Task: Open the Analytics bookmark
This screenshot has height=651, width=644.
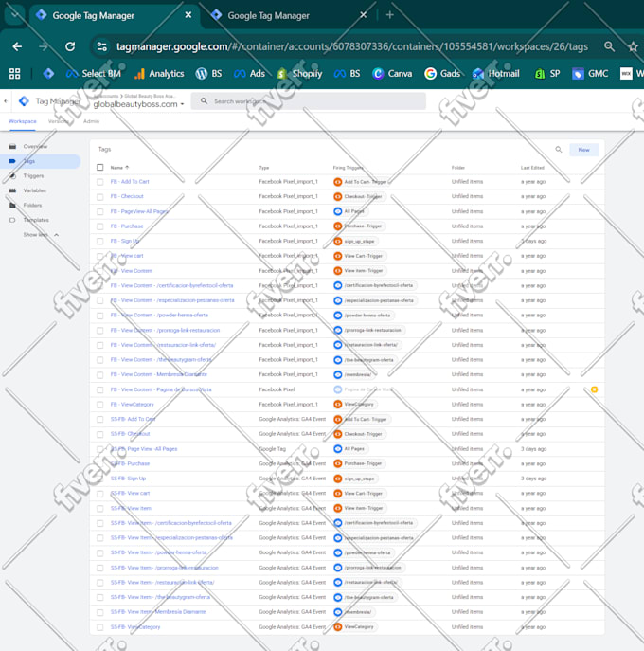Action: (159, 74)
